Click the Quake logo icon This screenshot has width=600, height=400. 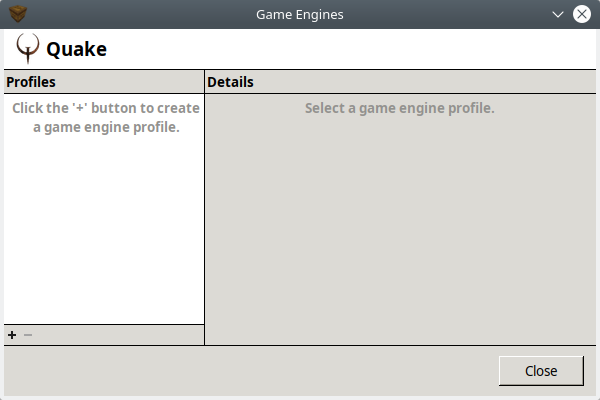pyautogui.click(x=28, y=49)
